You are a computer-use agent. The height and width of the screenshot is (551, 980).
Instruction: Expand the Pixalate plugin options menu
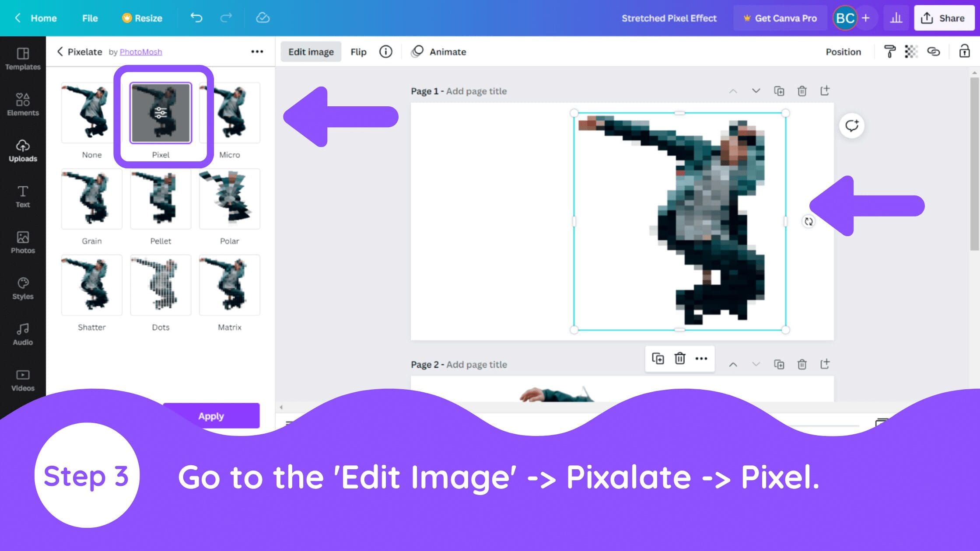(257, 51)
